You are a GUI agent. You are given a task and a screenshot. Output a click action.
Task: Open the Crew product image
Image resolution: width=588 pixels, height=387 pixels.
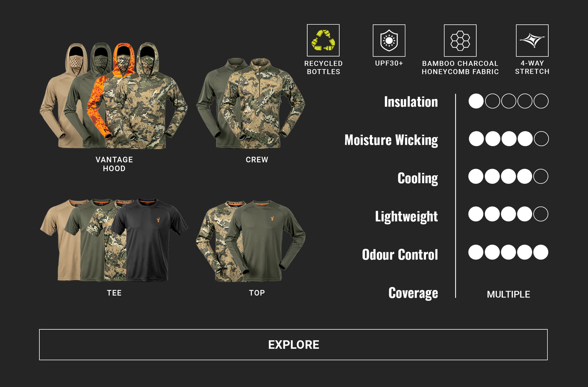click(251, 103)
